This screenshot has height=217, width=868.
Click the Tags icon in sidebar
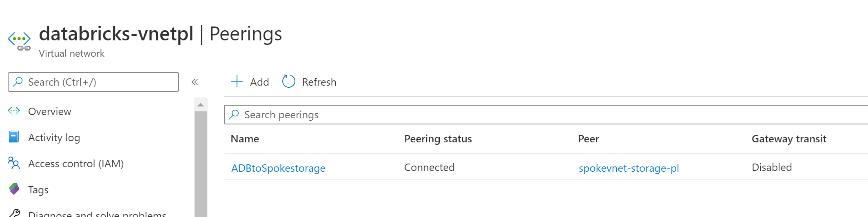pyautogui.click(x=14, y=189)
